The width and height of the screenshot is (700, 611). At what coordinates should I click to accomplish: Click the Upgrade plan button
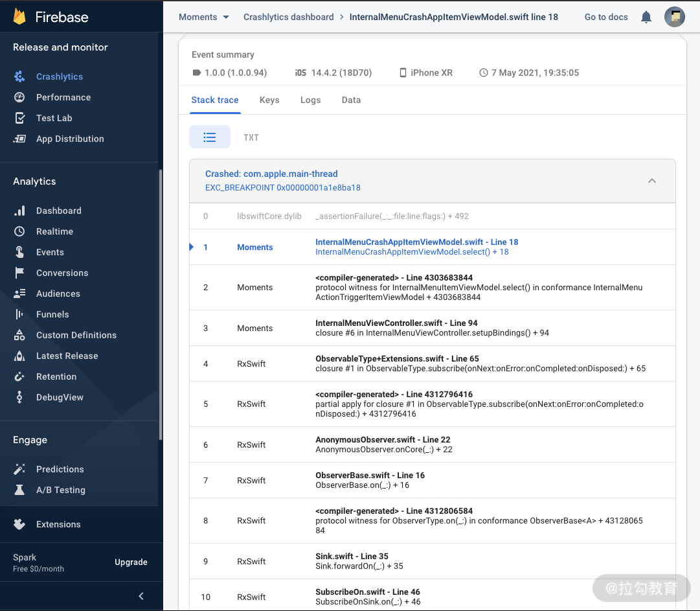coord(131,562)
